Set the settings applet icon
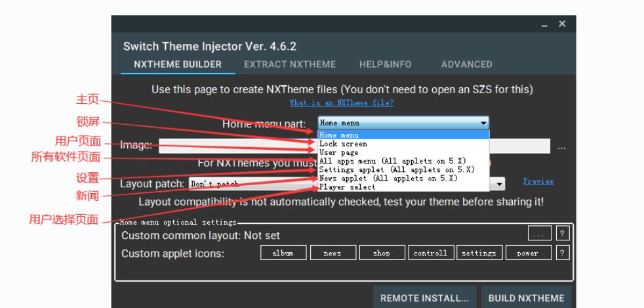Viewport: 644px width, 308px height. 479,253
